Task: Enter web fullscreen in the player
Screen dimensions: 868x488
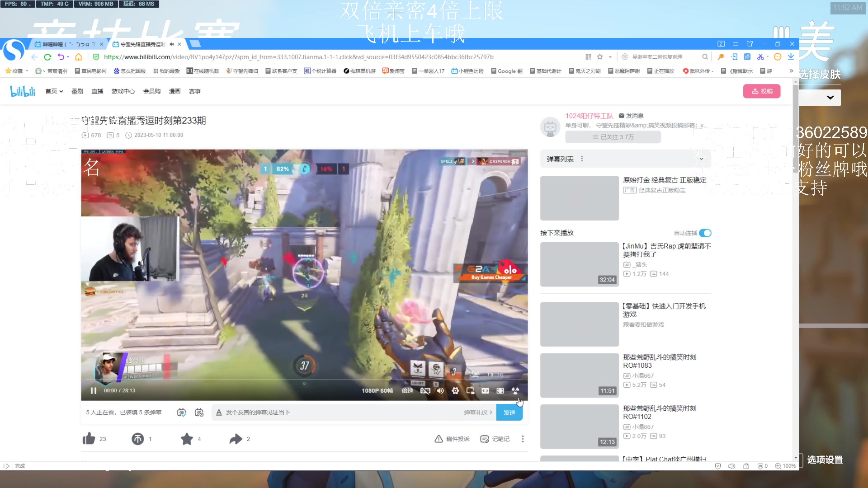Action: 500,391
